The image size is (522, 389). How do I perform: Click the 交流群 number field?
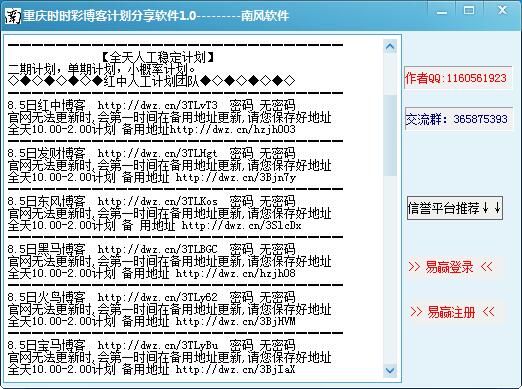click(x=458, y=119)
